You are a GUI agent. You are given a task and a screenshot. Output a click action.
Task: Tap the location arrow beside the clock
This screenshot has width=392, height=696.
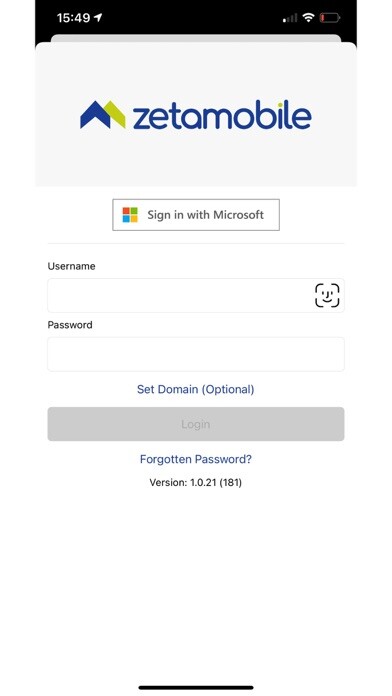(x=98, y=18)
